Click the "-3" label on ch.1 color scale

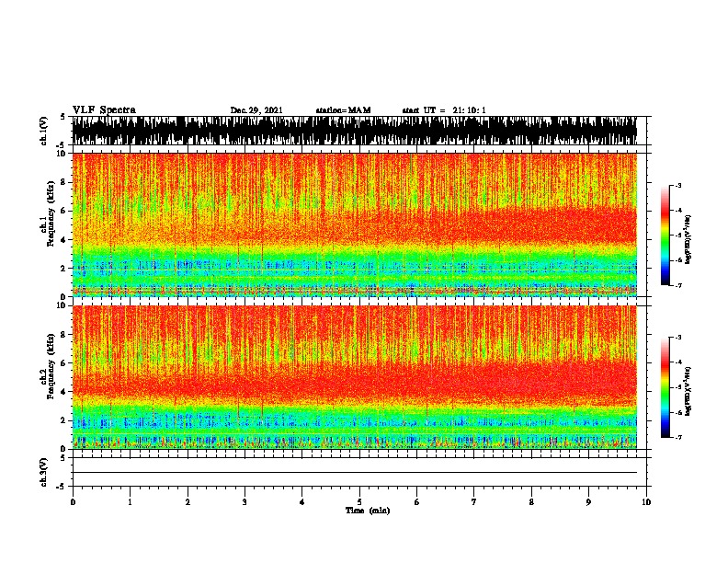click(678, 185)
